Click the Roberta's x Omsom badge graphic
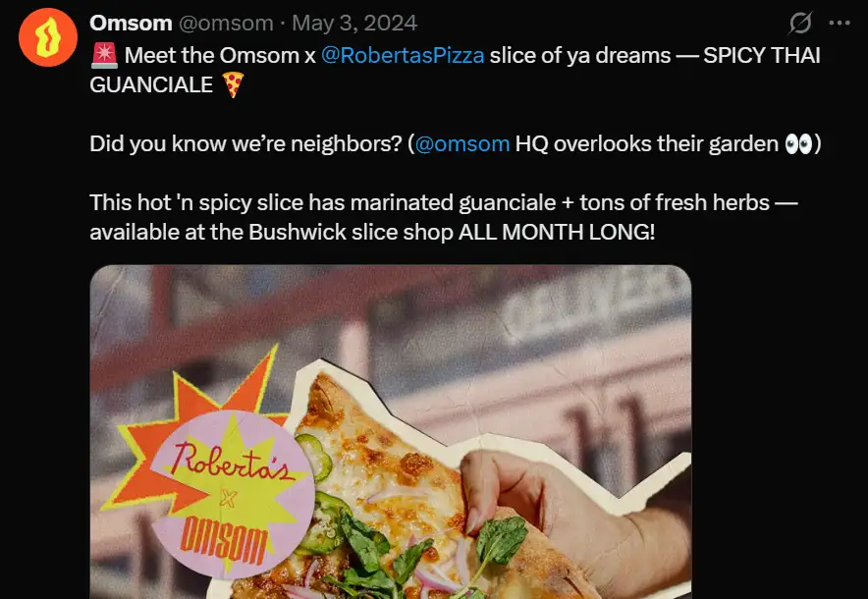 [x=233, y=493]
